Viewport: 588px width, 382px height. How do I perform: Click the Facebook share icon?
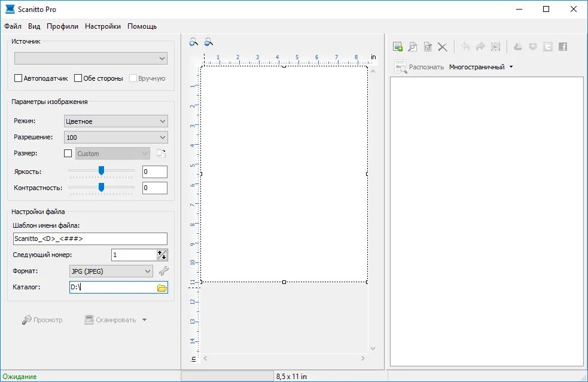[563, 47]
